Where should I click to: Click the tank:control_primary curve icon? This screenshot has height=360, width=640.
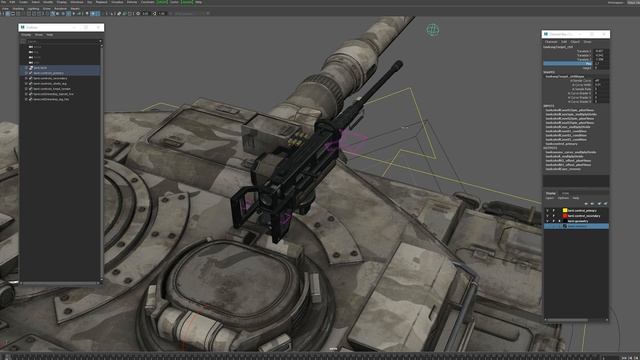(31, 73)
